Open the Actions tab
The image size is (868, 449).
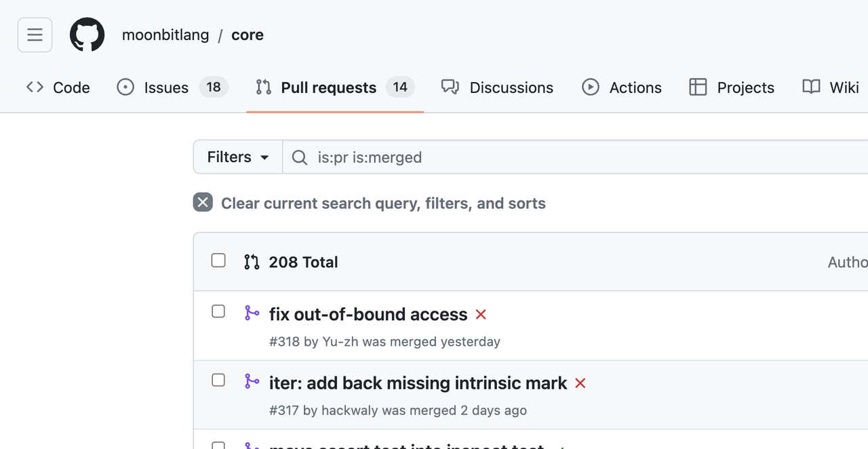click(x=621, y=87)
